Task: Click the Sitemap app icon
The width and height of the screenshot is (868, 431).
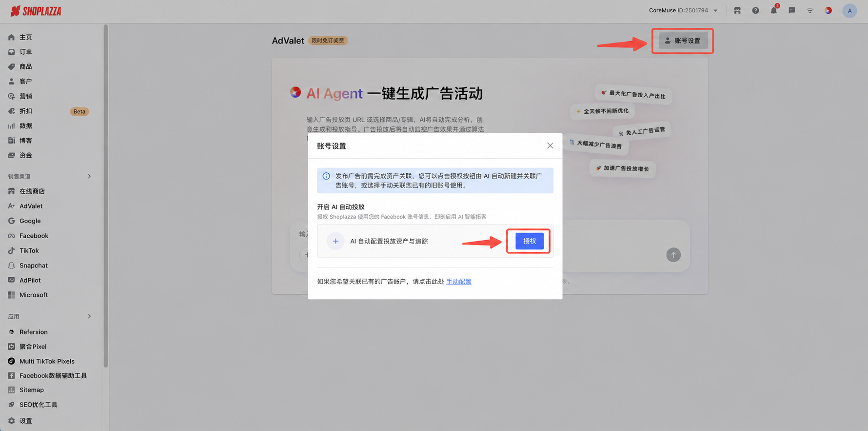Action: tap(11, 390)
